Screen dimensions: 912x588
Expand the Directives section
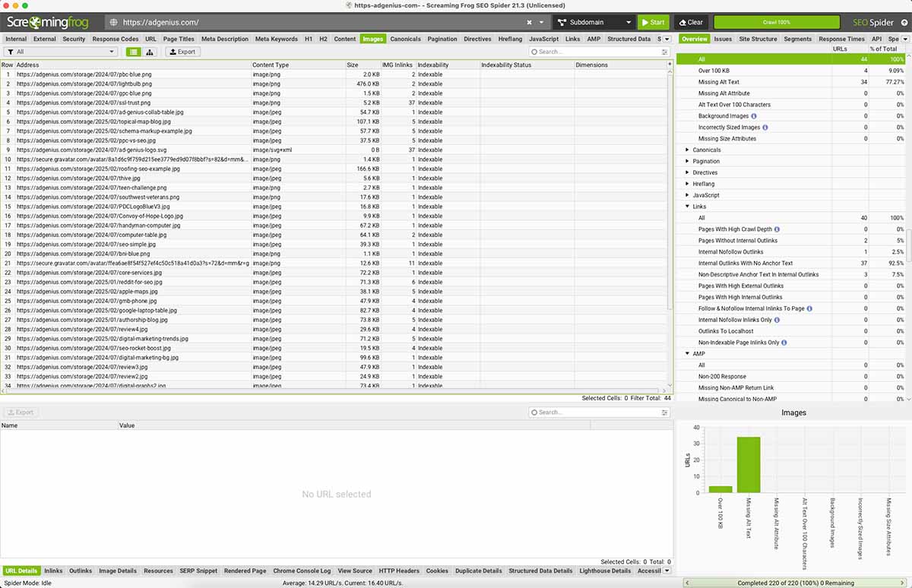[688, 172]
